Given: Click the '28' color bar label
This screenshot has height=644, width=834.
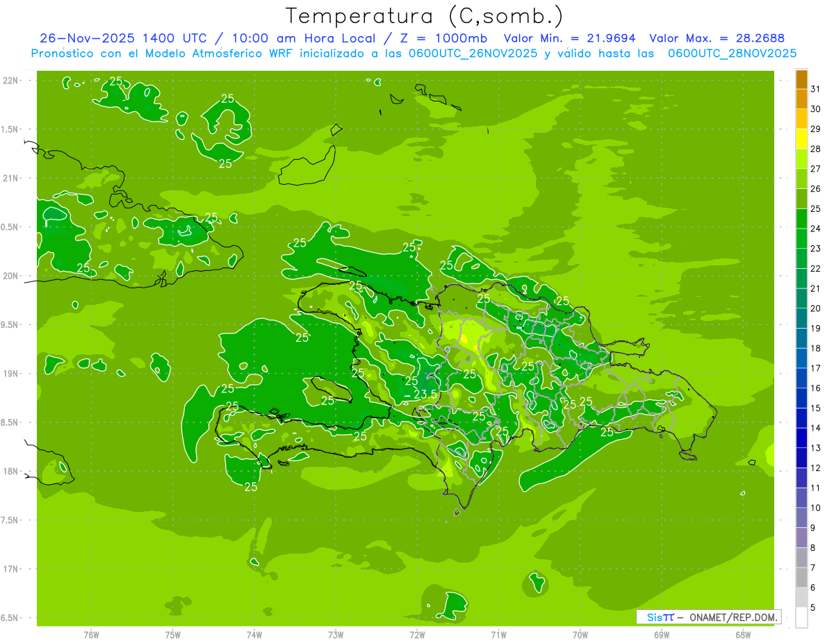Looking at the screenshot, I should [x=815, y=149].
